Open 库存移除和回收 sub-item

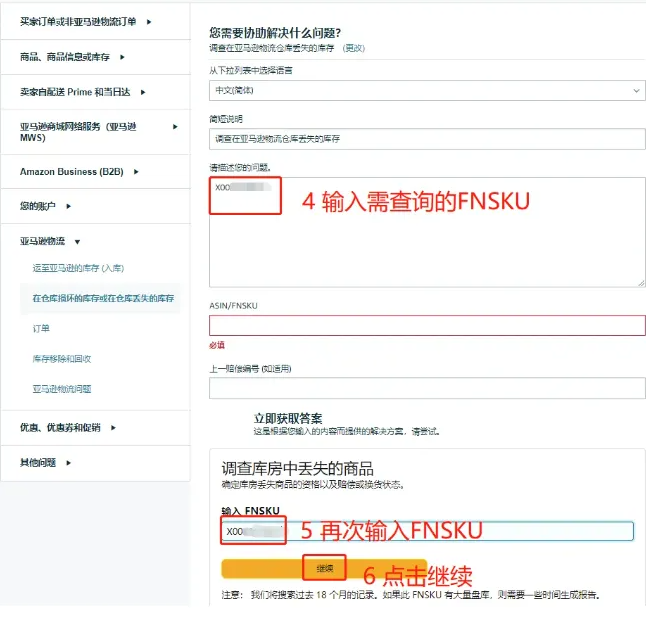(62, 358)
